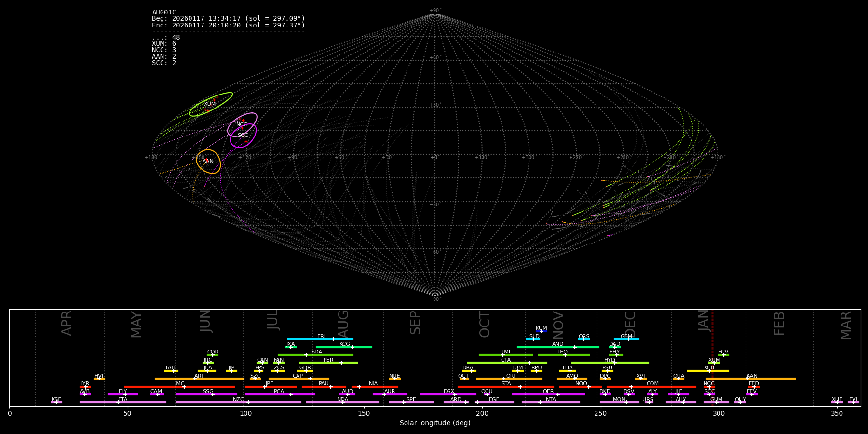Click the CAP shower label in the timeline

click(x=298, y=376)
